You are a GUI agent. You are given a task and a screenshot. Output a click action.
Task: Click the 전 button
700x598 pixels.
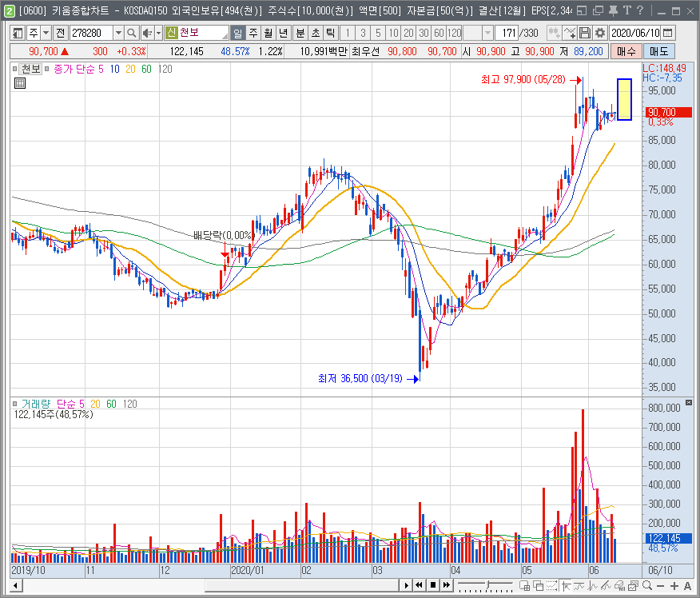pyautogui.click(x=60, y=33)
